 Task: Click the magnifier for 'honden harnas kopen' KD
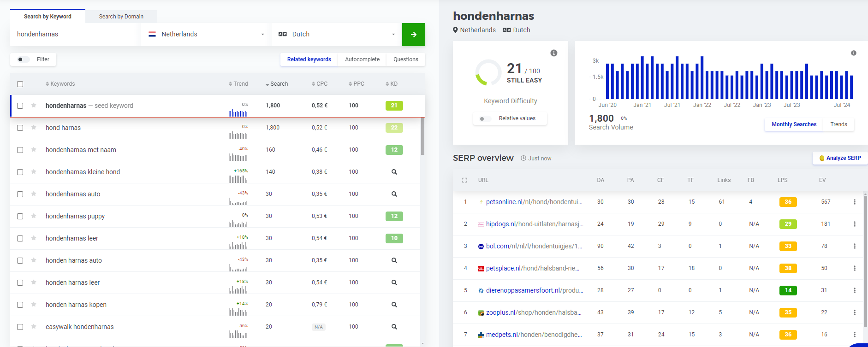tap(394, 305)
